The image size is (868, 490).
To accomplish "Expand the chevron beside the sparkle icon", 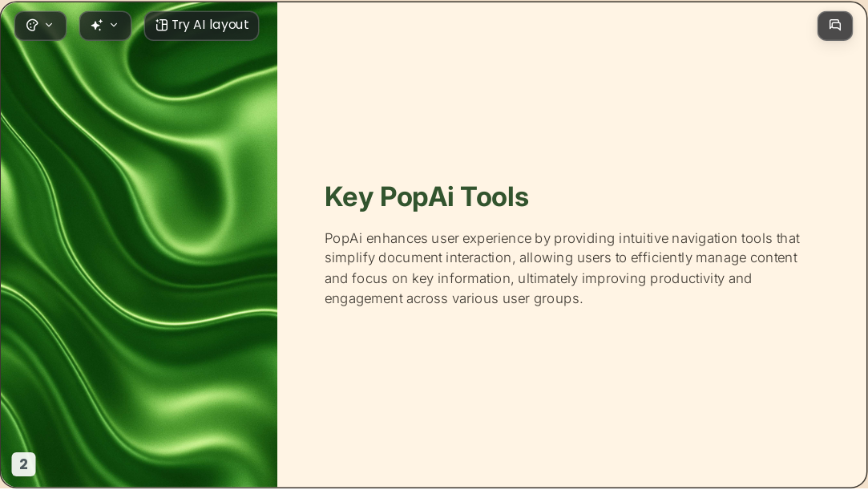I will [x=114, y=25].
